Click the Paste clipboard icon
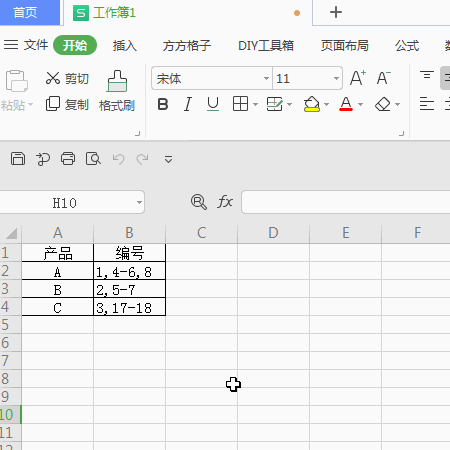This screenshot has height=450, width=450. [16, 80]
